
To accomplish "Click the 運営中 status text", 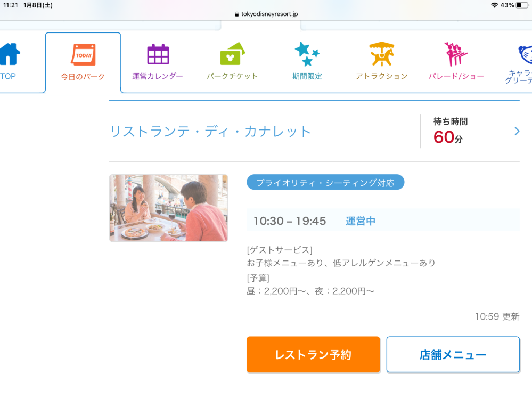I will click(x=361, y=221).
